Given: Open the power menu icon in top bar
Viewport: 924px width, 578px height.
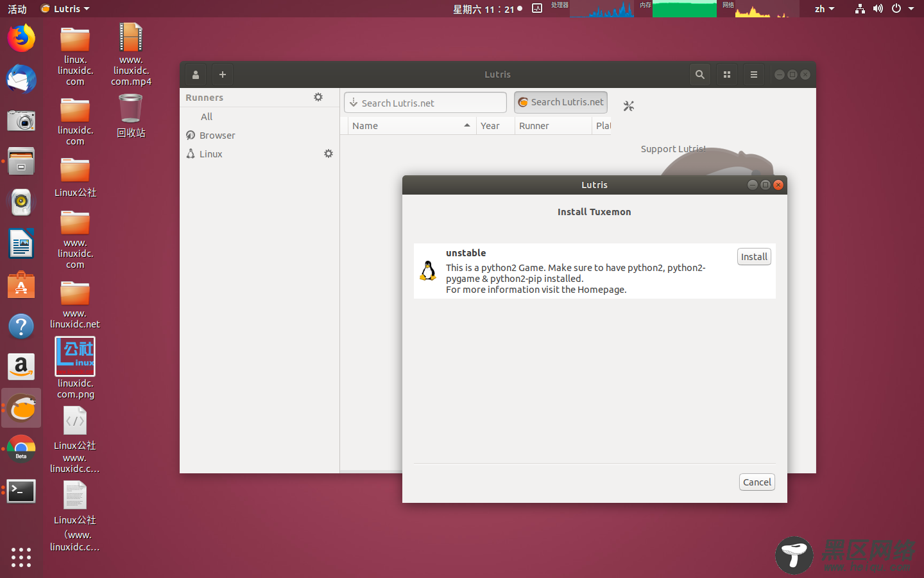Looking at the screenshot, I should click(x=896, y=9).
